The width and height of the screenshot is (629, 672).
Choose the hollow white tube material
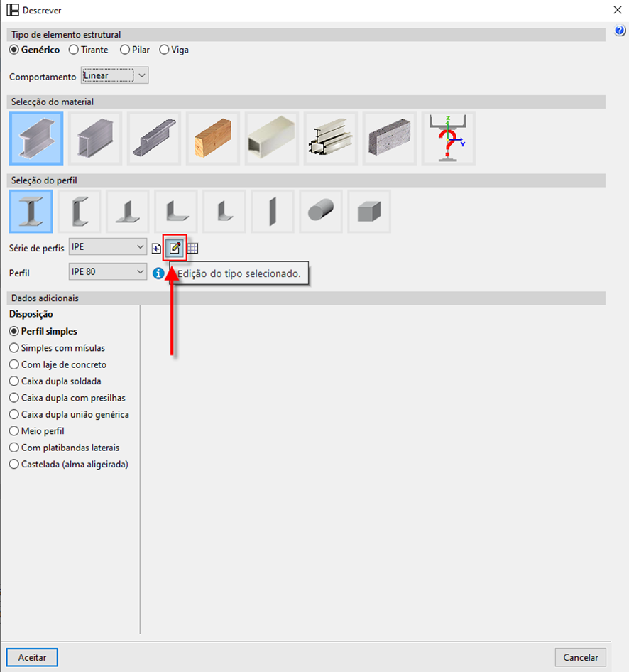pyautogui.click(x=272, y=139)
